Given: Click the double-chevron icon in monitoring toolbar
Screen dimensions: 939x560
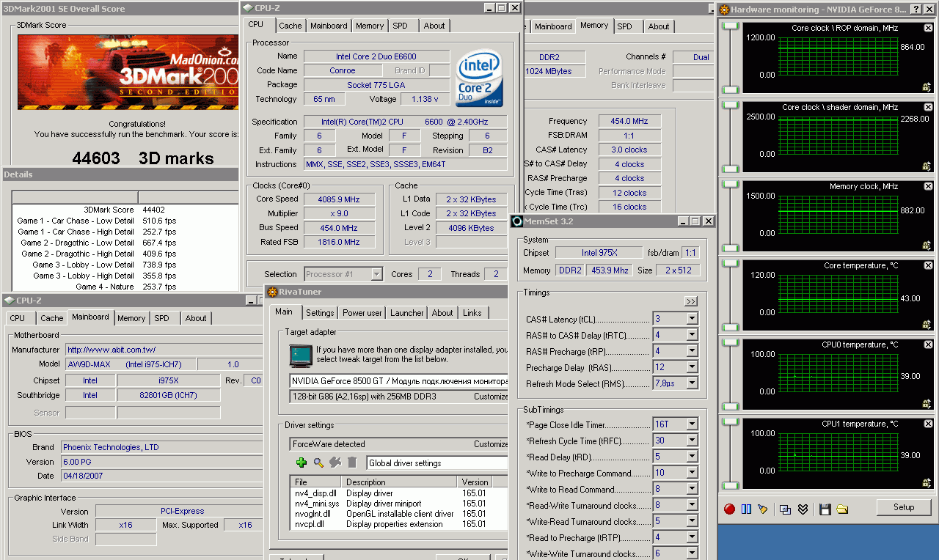Looking at the screenshot, I should tap(803, 509).
